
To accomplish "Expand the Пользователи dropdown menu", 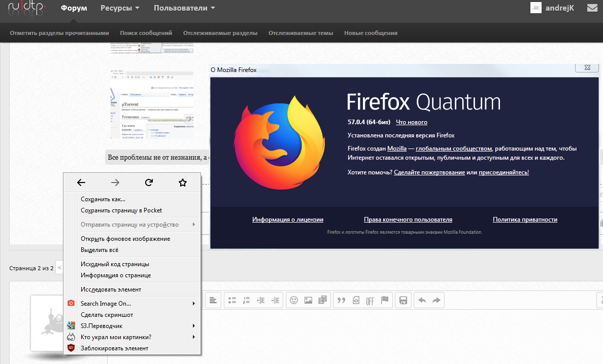I will tap(184, 8).
